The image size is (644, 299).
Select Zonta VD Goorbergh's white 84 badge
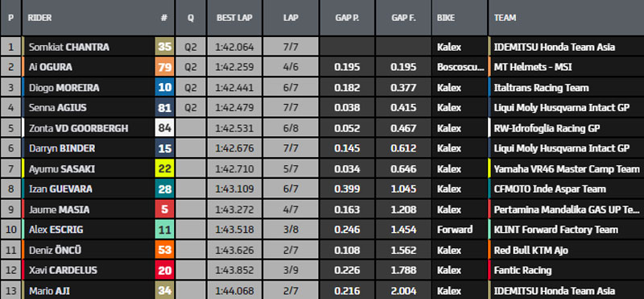165,128
